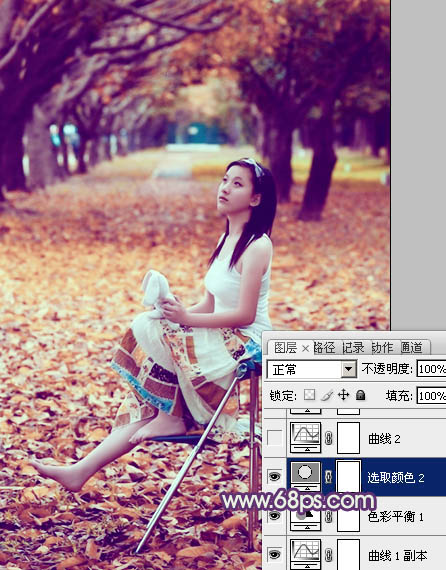446x570 pixels.
Task: Hide the 选取颜色 2 layer
Action: point(274,476)
